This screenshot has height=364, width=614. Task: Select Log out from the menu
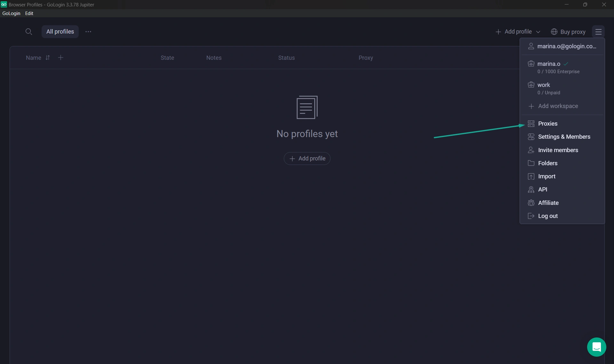pyautogui.click(x=547, y=216)
